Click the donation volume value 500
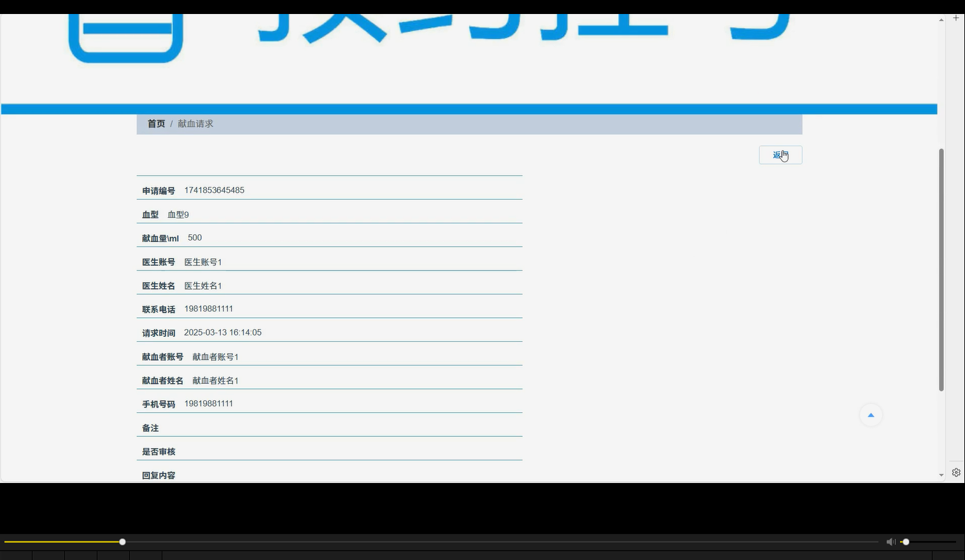 [x=195, y=237]
